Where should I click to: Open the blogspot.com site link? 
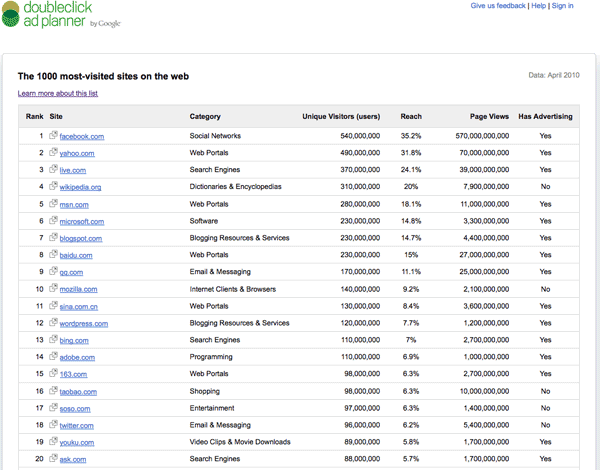81,238
